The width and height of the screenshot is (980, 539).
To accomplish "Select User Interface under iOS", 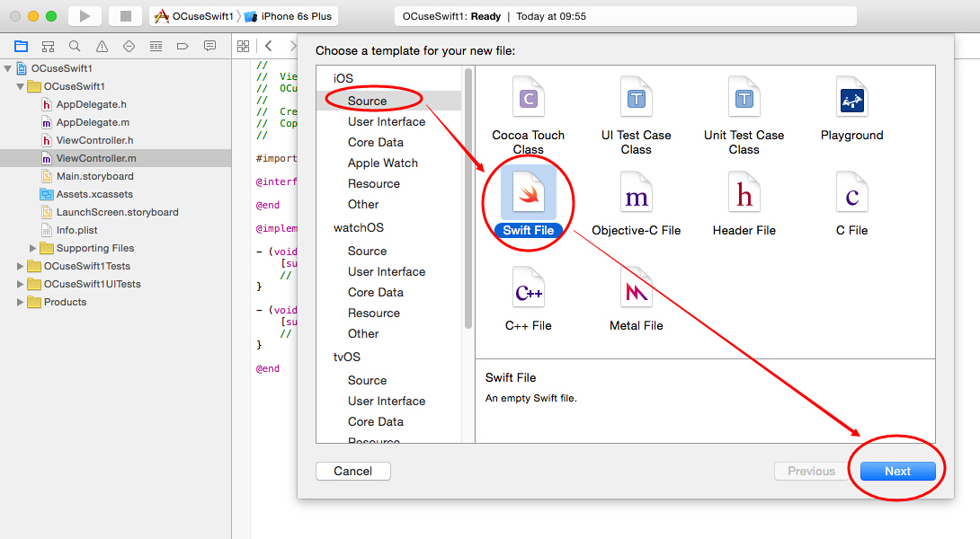I will coord(388,122).
